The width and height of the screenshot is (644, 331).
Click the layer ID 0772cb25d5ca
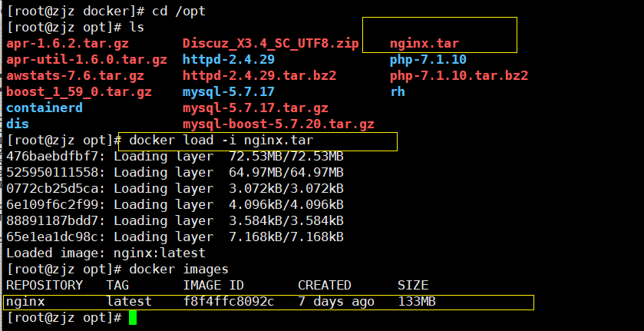[52, 188]
